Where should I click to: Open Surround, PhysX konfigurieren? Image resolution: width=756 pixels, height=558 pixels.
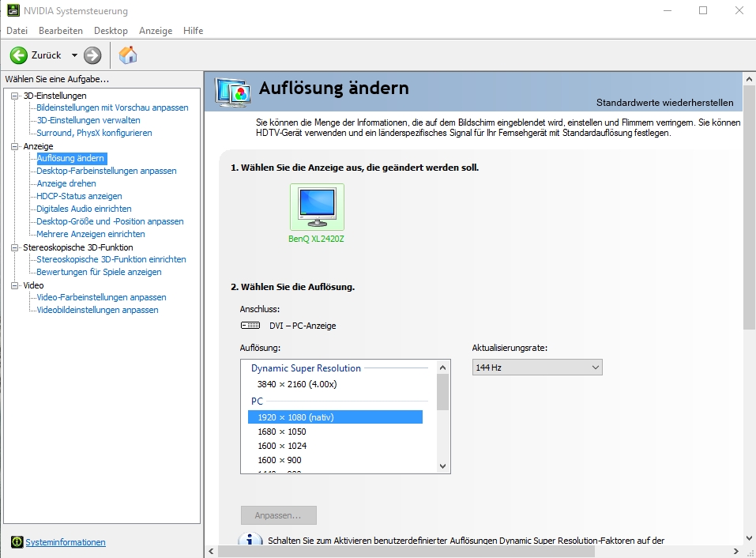tap(95, 133)
